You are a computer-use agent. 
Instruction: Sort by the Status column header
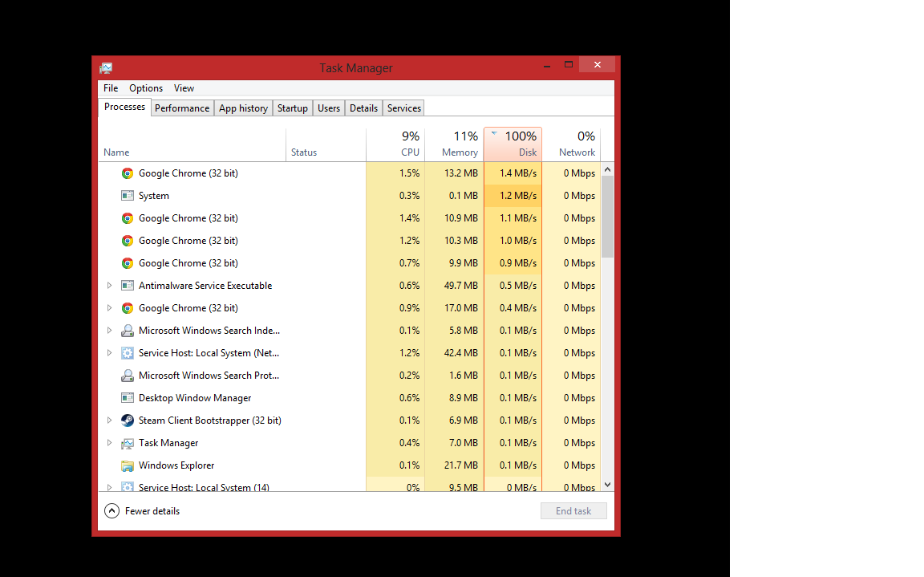click(326, 145)
